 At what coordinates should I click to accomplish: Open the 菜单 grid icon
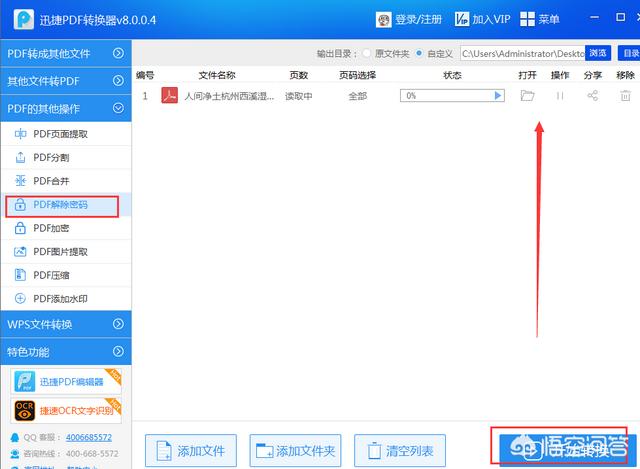tap(527, 19)
